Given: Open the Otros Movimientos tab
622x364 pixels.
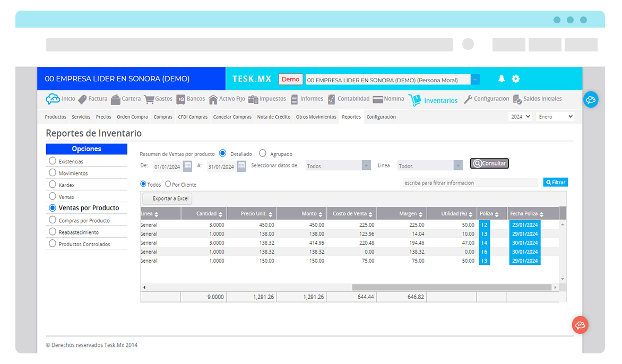Looking at the screenshot, I should pos(316,117).
